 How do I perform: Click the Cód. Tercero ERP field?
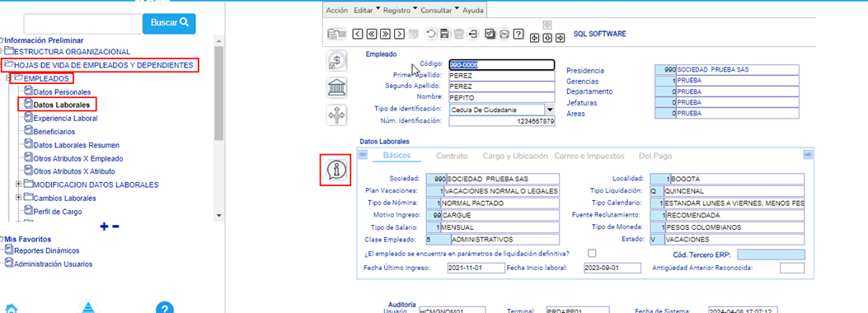point(771,255)
